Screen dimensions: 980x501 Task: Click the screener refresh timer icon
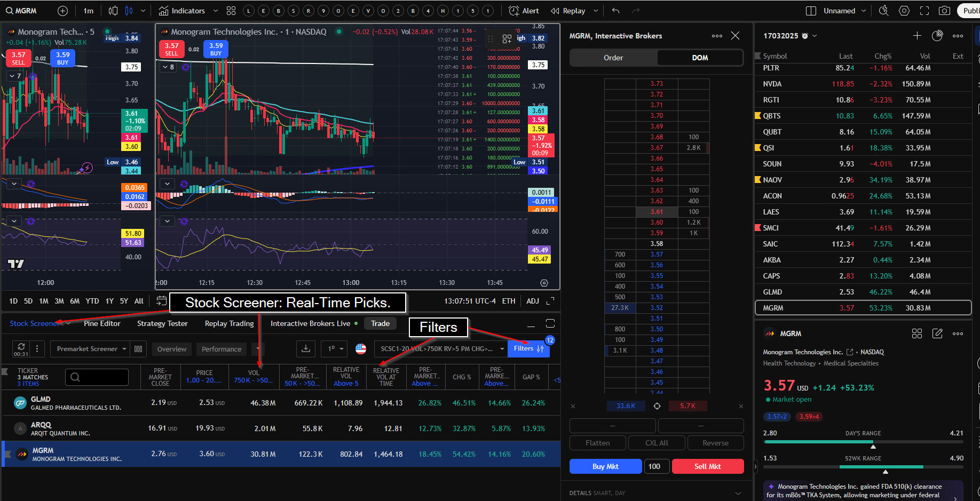click(21, 349)
